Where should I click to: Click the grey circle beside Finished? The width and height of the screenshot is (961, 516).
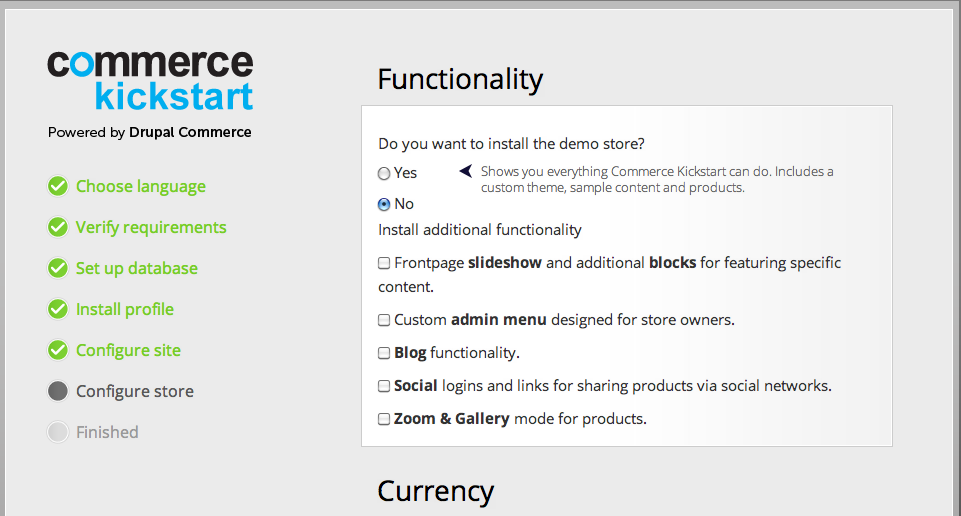tap(58, 432)
